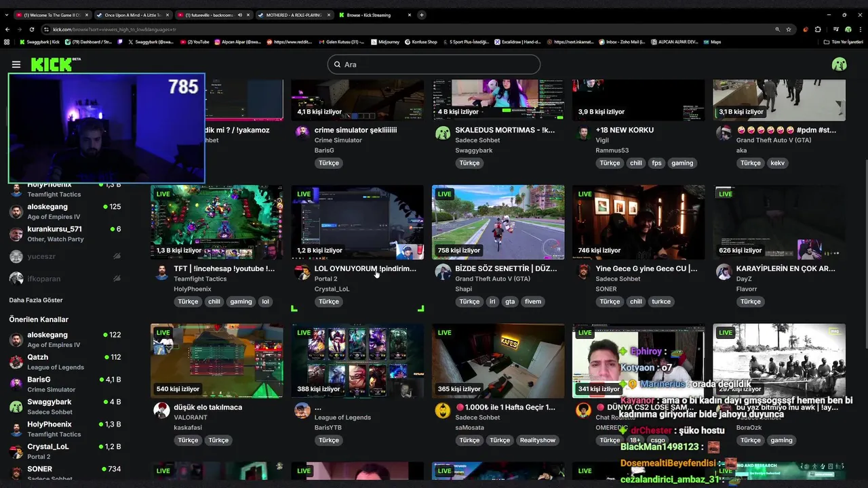The height and width of the screenshot is (488, 868).
Task: Click the magnifier icon in the Ara search box
Action: point(337,64)
